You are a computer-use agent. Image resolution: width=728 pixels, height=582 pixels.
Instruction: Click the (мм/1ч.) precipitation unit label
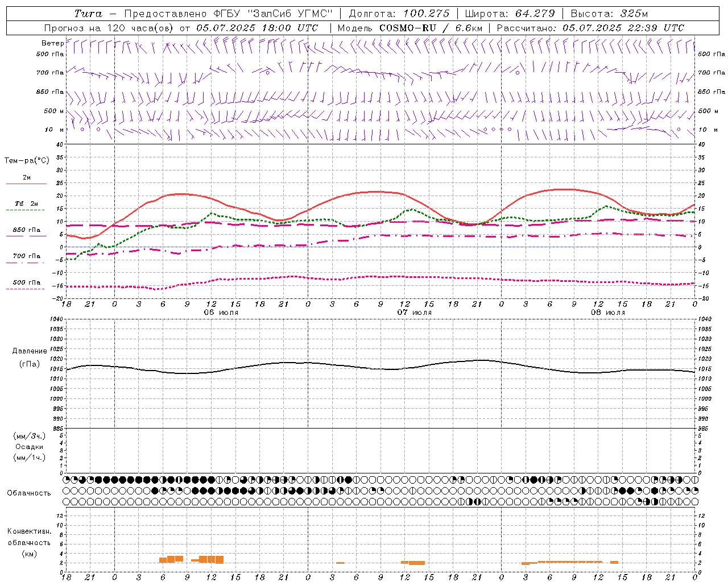click(x=30, y=458)
